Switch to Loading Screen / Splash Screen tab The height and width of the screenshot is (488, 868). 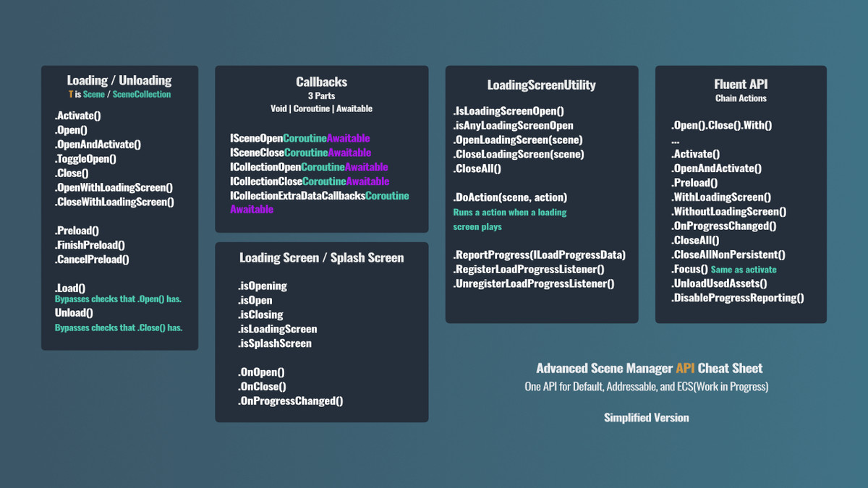(x=321, y=257)
